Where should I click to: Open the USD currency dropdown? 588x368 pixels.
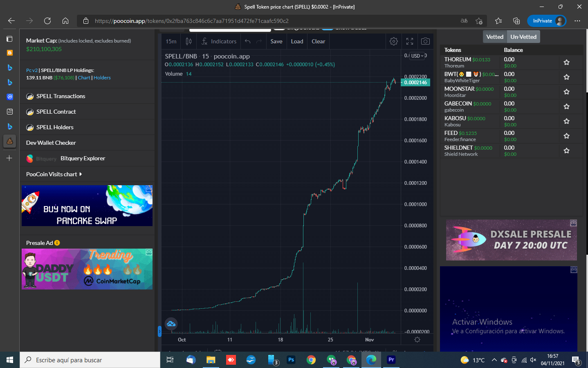417,56
